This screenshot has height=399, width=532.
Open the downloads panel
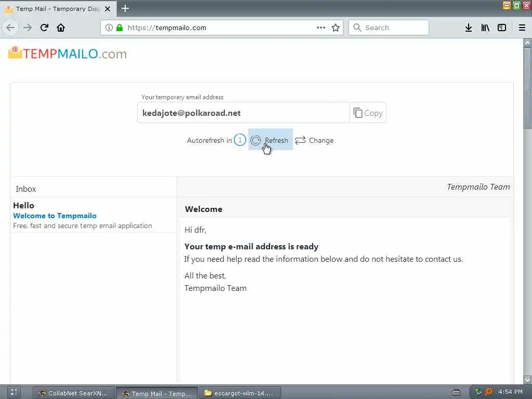(469, 28)
